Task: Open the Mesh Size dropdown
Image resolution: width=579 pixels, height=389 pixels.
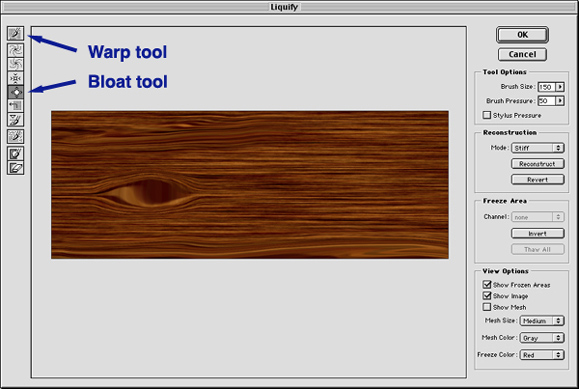Action: (x=542, y=321)
